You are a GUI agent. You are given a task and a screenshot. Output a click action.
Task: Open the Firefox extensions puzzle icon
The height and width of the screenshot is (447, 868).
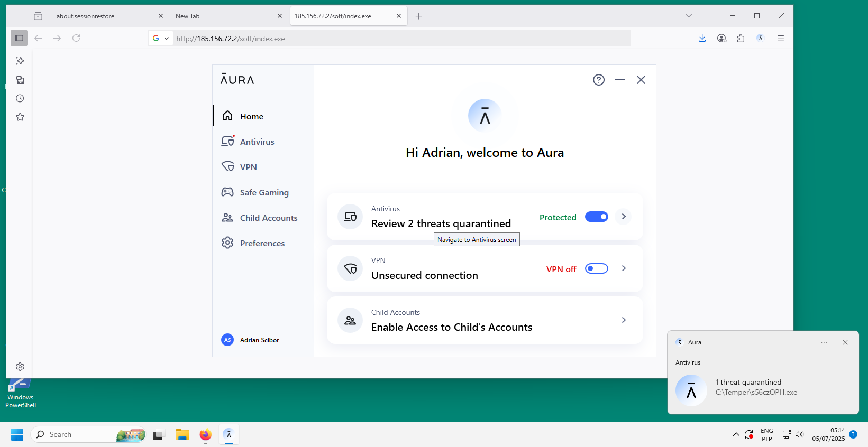click(x=741, y=38)
